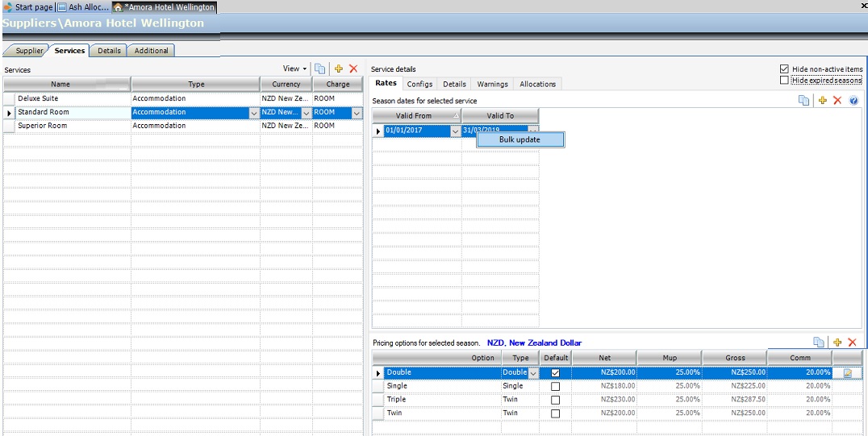Sort services by the Name column header
868x436 pixels.
pos(61,84)
